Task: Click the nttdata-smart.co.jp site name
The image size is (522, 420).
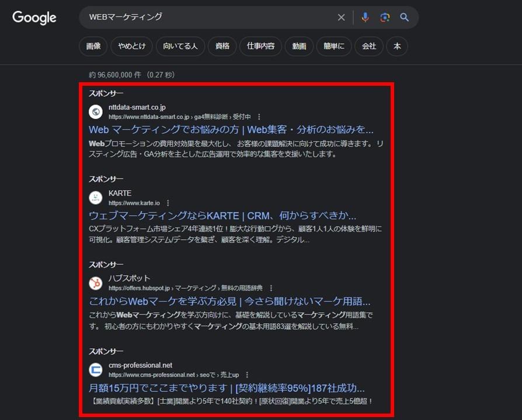Action: [x=137, y=107]
